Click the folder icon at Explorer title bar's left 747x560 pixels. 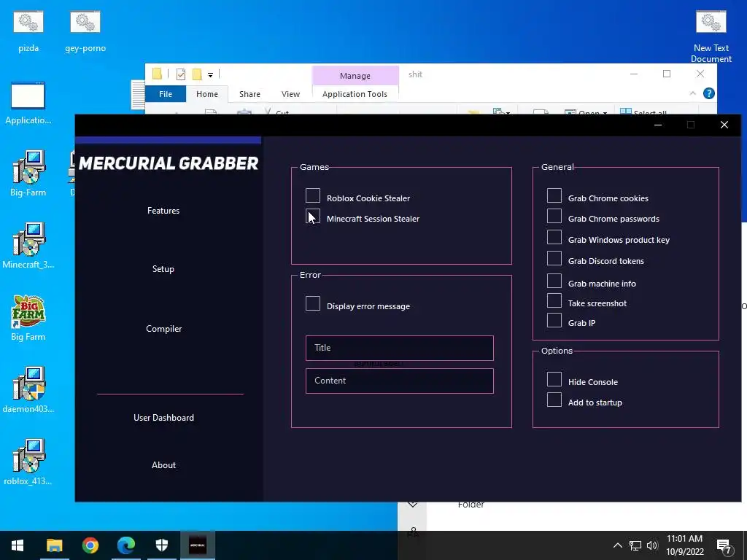pos(157,74)
